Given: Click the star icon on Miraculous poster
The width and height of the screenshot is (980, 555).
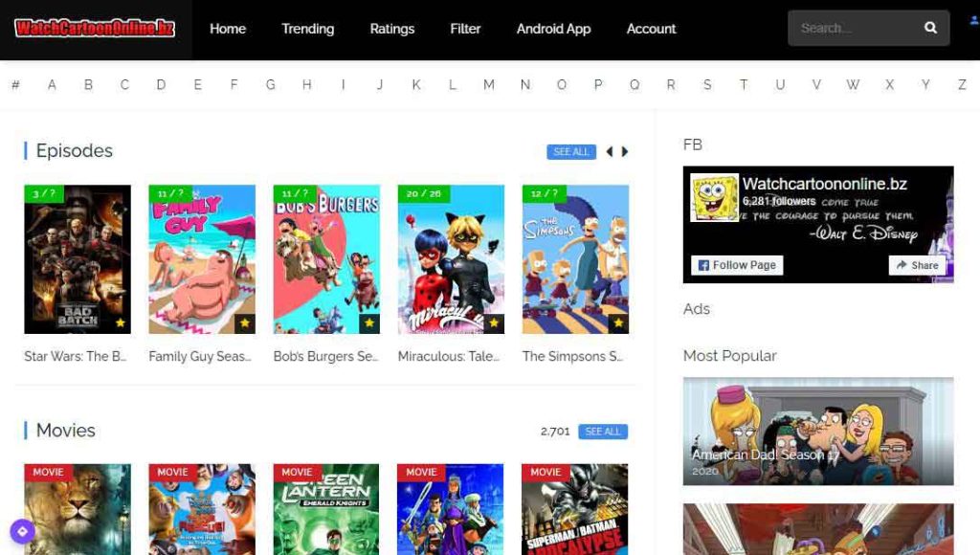Looking at the screenshot, I should tap(494, 323).
